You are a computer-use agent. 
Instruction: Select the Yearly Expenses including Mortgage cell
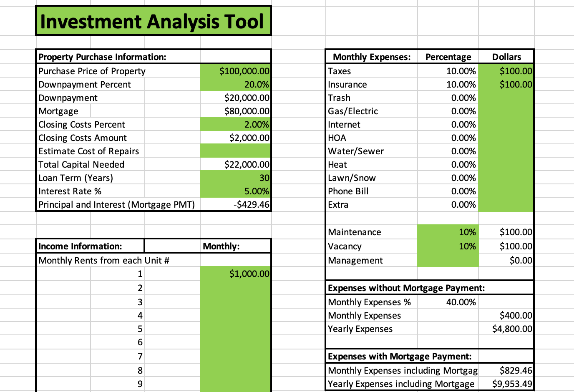506,384
